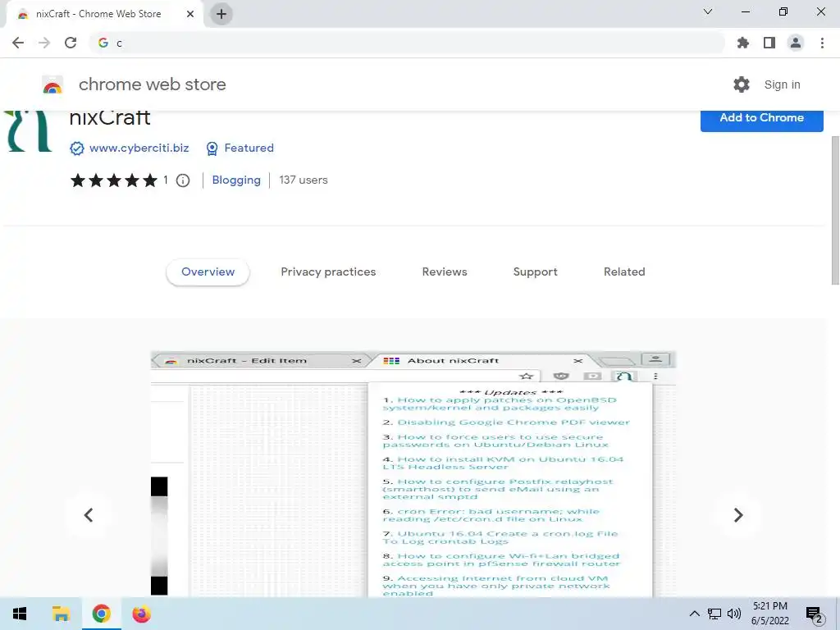Show next screenshot with right arrow
Image resolution: width=840 pixels, height=630 pixels.
pyautogui.click(x=737, y=515)
